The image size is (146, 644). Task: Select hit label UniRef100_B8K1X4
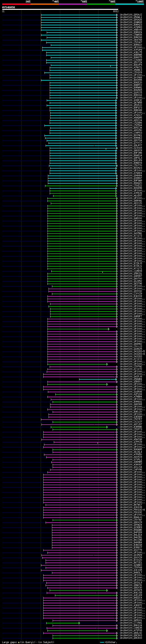pos(131,625)
